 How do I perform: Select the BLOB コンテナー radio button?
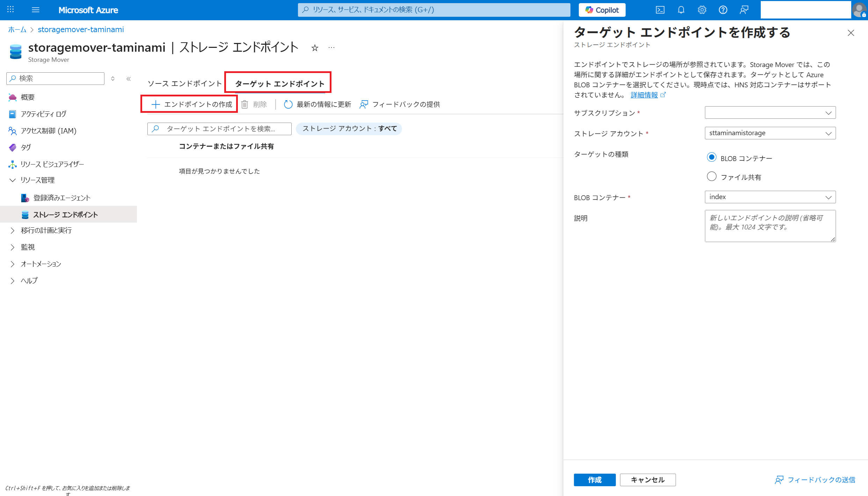712,158
